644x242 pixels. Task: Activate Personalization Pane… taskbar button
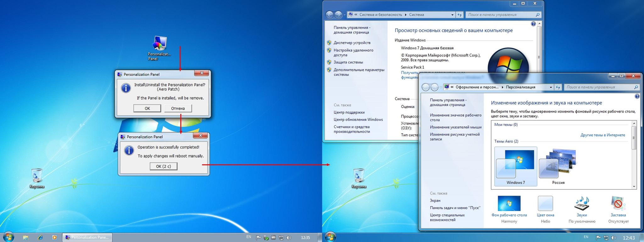coord(87,237)
